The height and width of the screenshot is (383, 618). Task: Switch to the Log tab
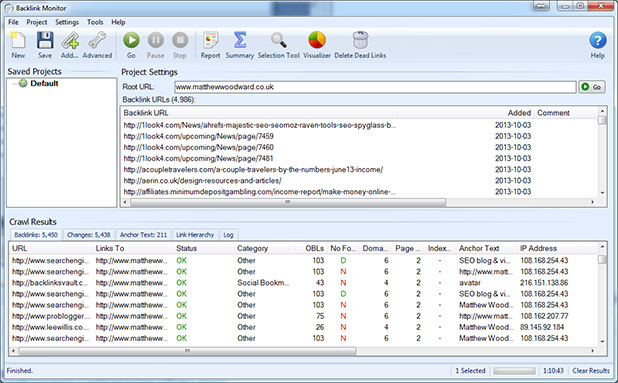(228, 235)
